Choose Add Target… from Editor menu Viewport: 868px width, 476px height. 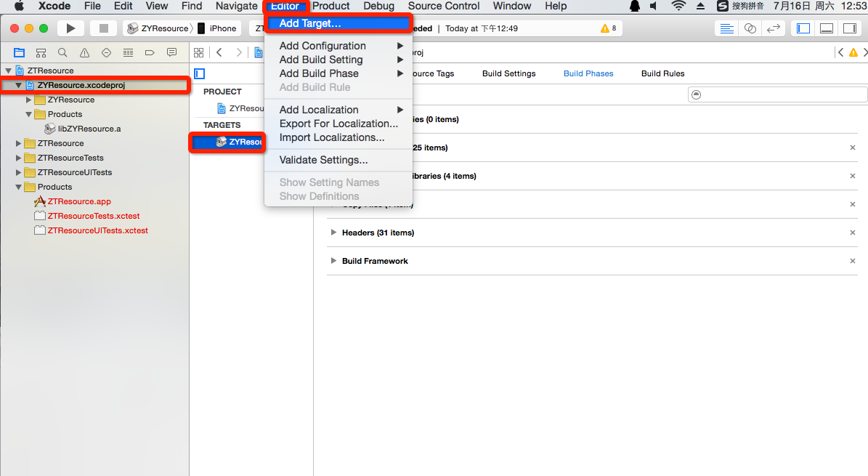coord(338,23)
